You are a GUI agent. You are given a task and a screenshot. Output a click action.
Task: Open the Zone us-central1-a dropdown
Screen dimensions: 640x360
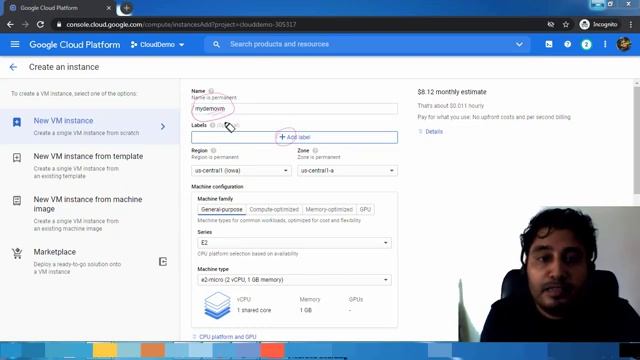click(347, 171)
